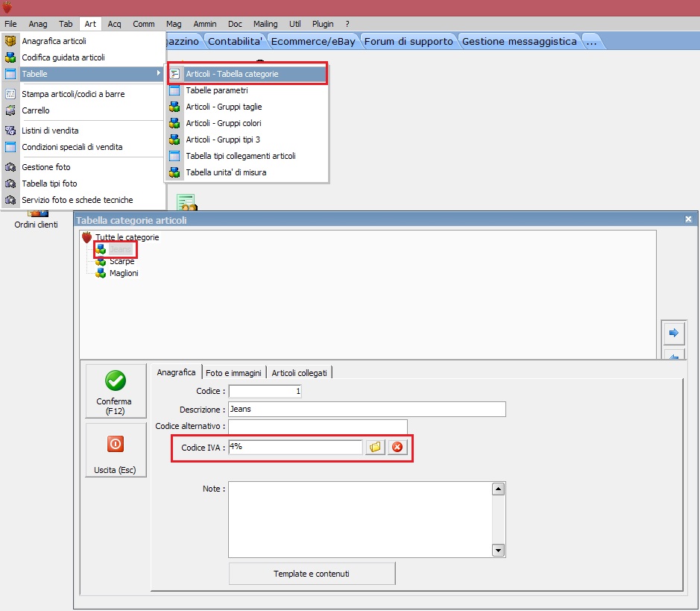This screenshot has height=611, width=700.
Task: Expand the Tabelle submenu entry
Action: [83, 74]
